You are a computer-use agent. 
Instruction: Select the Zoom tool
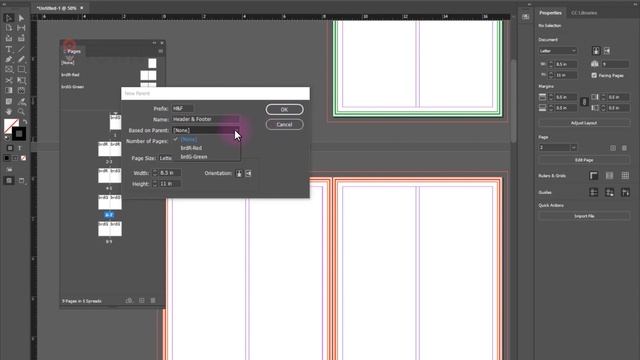pyautogui.click(x=21, y=111)
